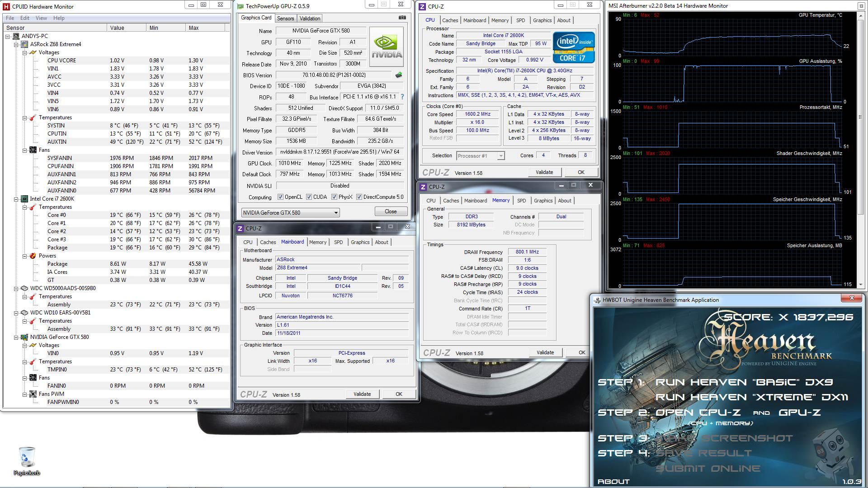Click the Max column header in HWMonitor

205,28
